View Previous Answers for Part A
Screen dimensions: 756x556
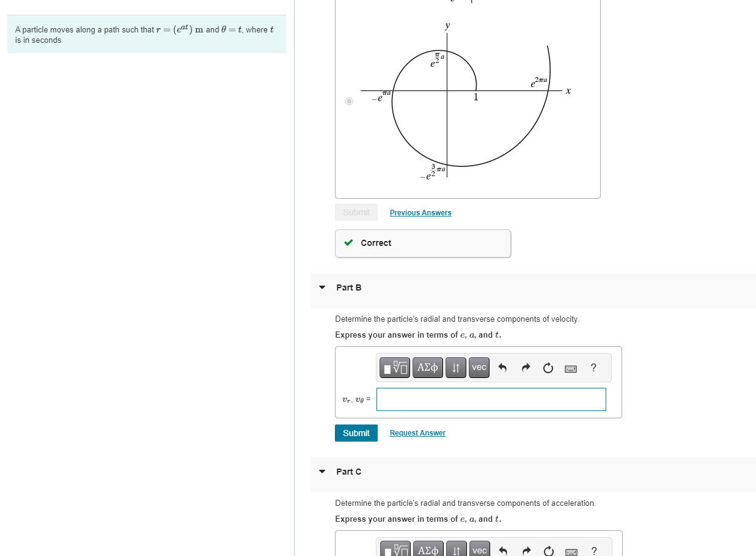[420, 213]
